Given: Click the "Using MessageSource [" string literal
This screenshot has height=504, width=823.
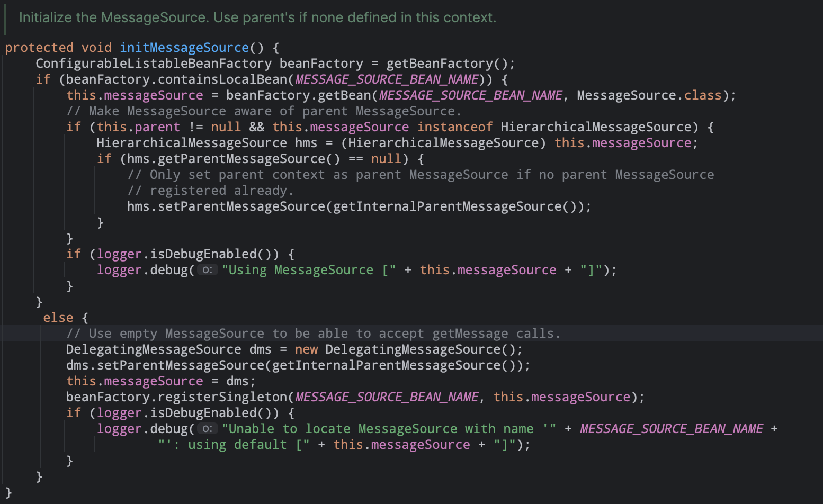Looking at the screenshot, I should (x=308, y=270).
